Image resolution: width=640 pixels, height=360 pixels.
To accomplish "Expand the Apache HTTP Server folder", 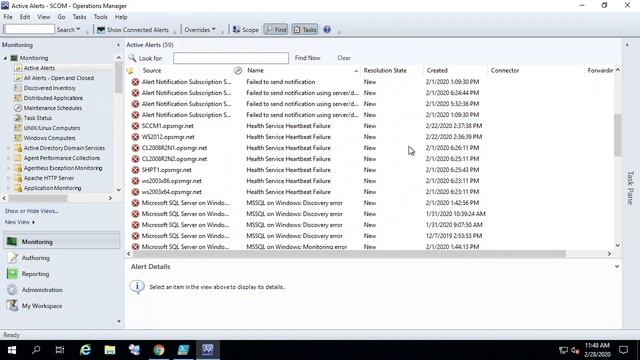I will click(9, 178).
